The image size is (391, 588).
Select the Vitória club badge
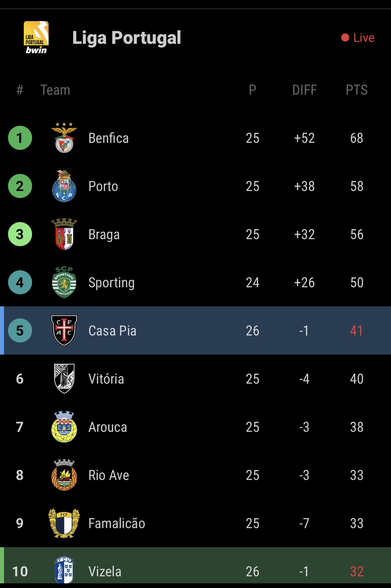[64, 379]
